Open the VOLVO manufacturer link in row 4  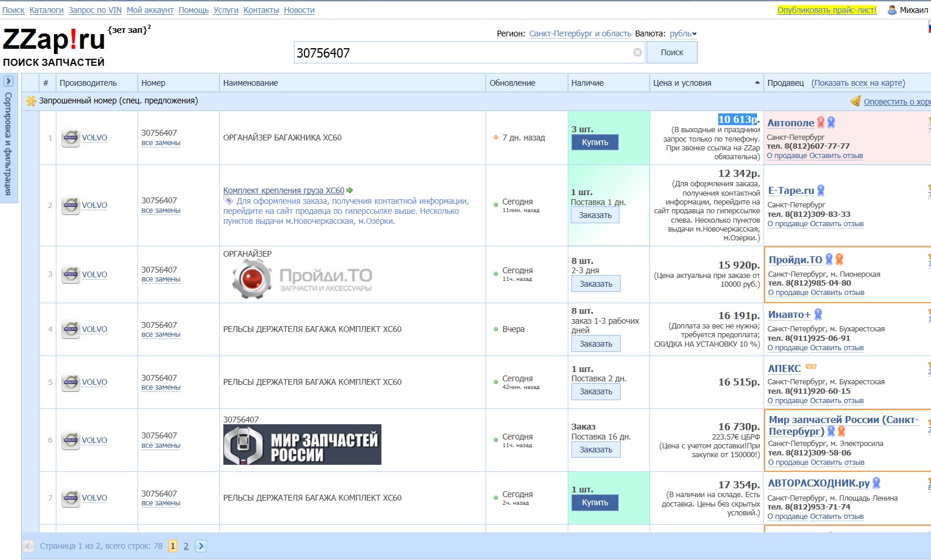[95, 329]
